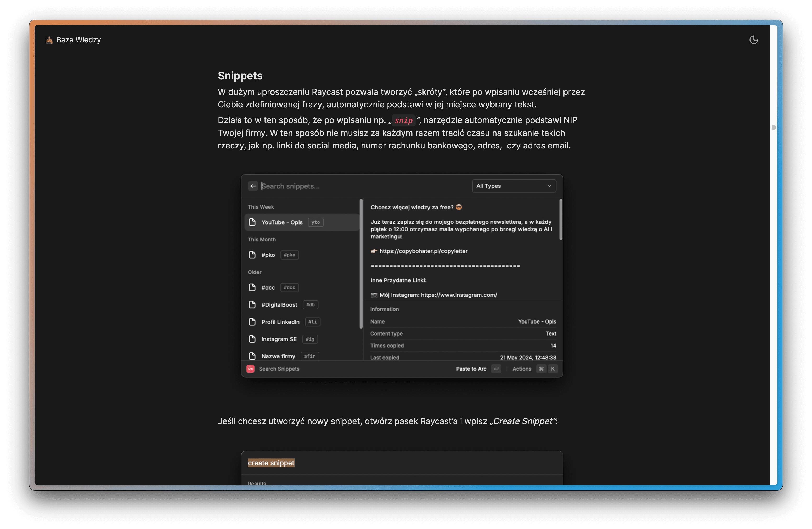Select Profil LinkedIn snippet

[x=302, y=322]
